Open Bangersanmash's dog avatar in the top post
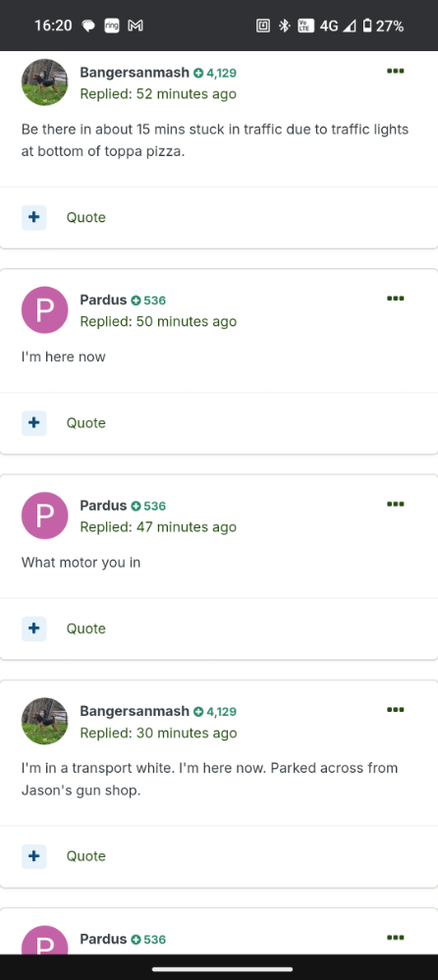The width and height of the screenshot is (438, 980). tap(44, 82)
